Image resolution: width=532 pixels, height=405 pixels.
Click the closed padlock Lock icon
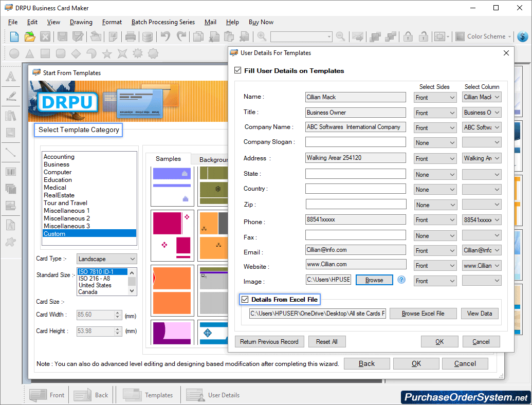[408, 36]
